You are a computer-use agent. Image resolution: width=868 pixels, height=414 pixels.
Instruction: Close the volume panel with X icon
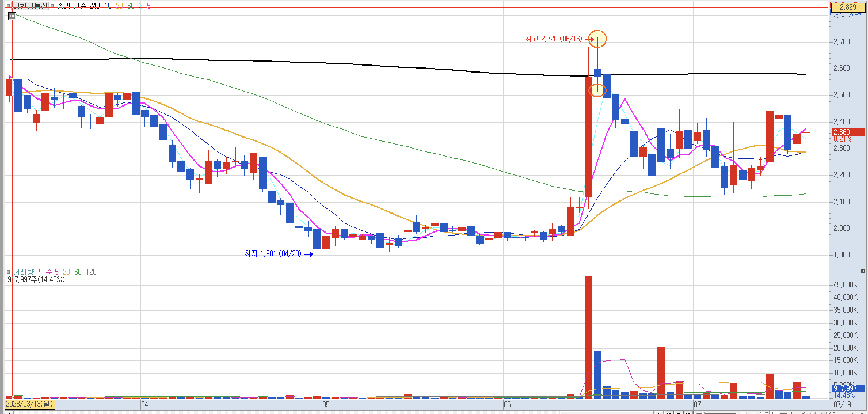tap(863, 271)
